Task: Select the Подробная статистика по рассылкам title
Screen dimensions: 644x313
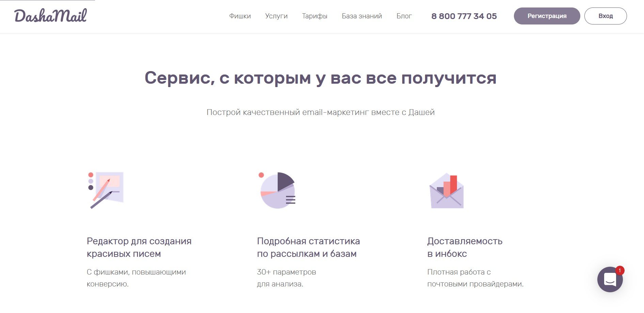Action: pos(308,247)
